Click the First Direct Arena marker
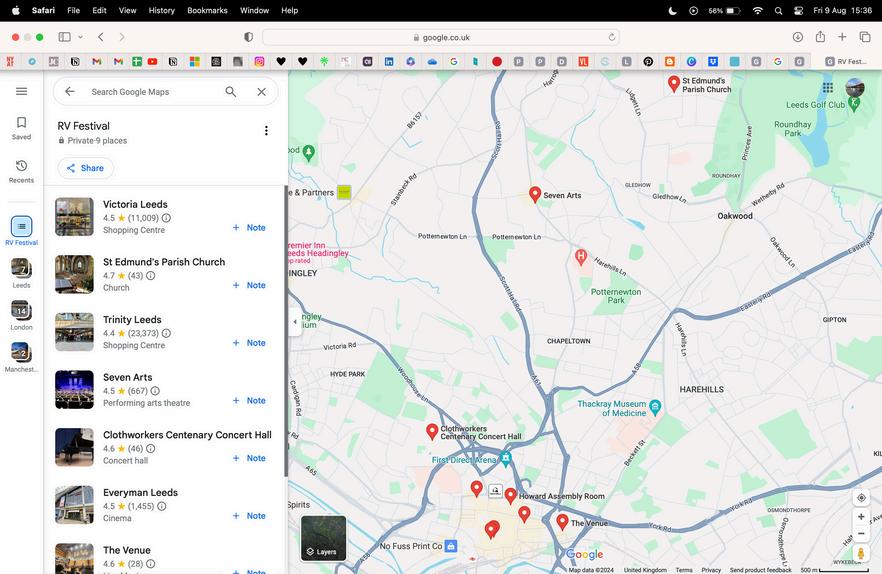The height and width of the screenshot is (574, 882). (506, 459)
